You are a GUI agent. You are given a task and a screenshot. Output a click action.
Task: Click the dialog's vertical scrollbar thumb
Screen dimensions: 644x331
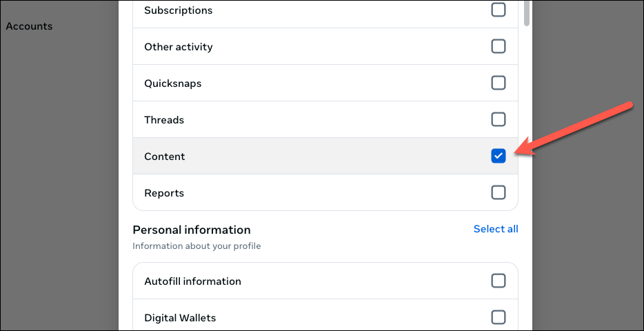point(527,12)
